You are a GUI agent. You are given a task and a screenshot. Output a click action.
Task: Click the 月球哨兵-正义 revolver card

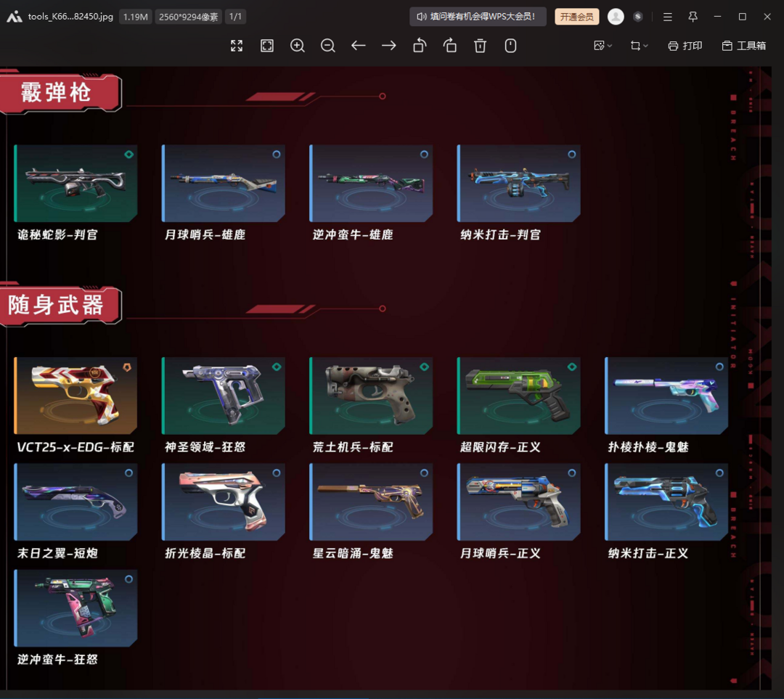tap(518, 502)
